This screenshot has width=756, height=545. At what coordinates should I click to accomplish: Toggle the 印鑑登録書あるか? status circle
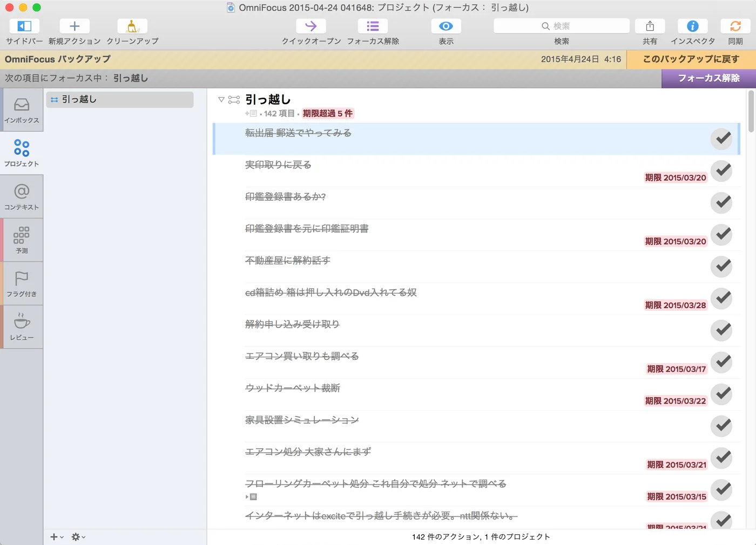pos(721,202)
